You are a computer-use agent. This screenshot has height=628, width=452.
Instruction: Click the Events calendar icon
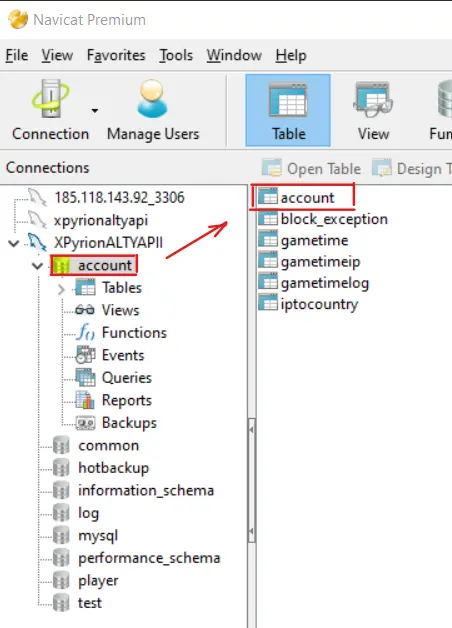[85, 355]
